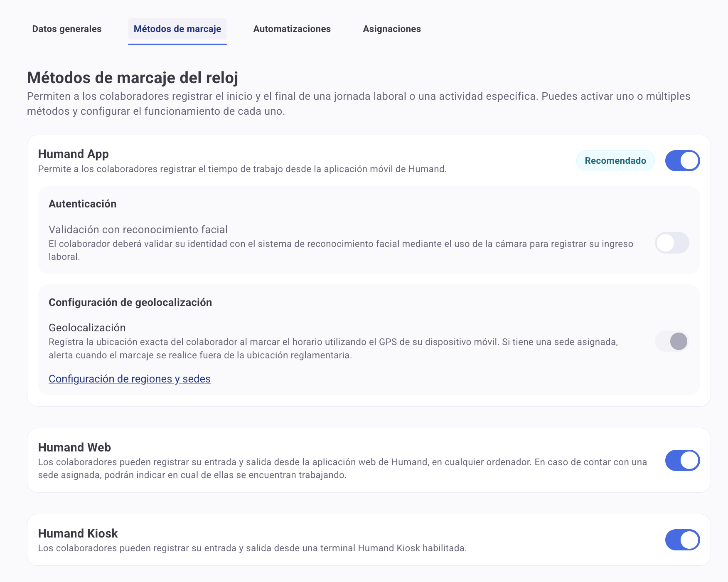Toggle the Geolocalización switch
Image resolution: width=728 pixels, height=582 pixels.
click(x=672, y=341)
